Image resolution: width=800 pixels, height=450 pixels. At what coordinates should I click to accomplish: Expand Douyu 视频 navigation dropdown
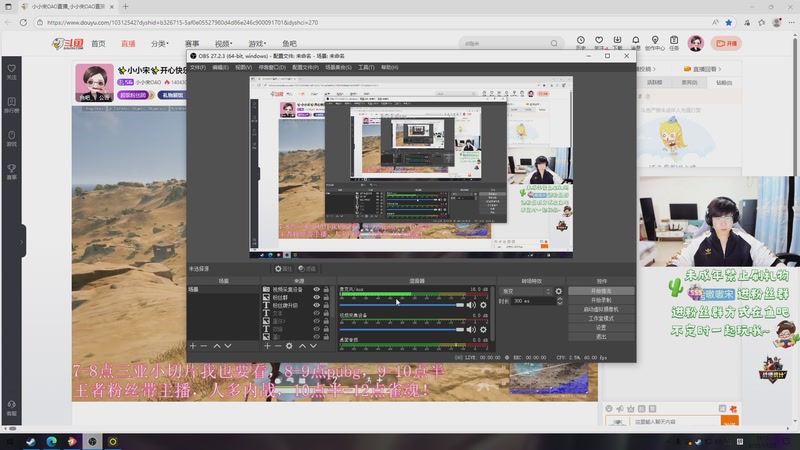tap(223, 44)
